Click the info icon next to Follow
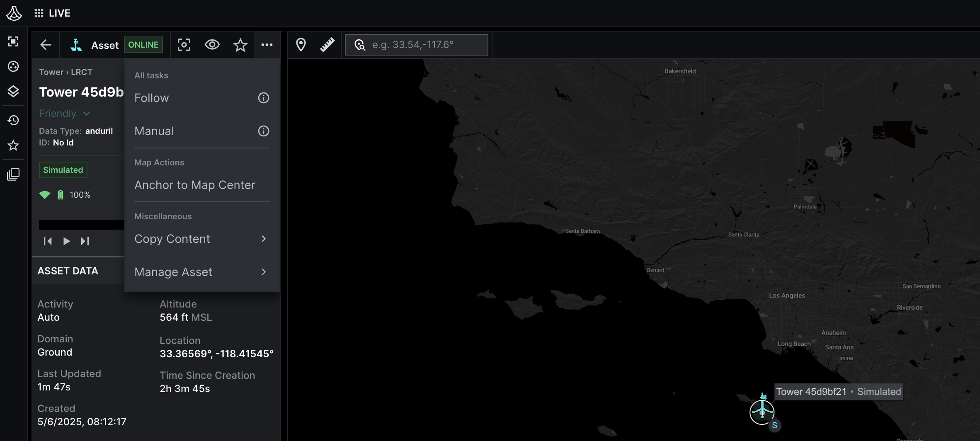 (263, 98)
